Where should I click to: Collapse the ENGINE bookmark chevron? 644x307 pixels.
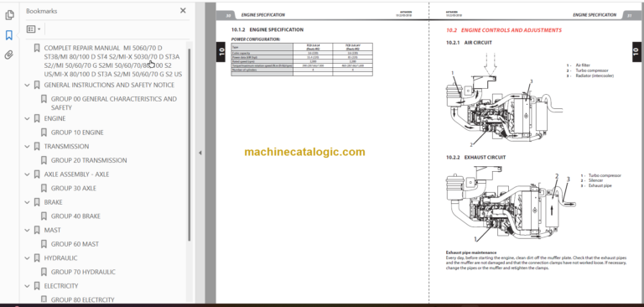[x=28, y=119]
